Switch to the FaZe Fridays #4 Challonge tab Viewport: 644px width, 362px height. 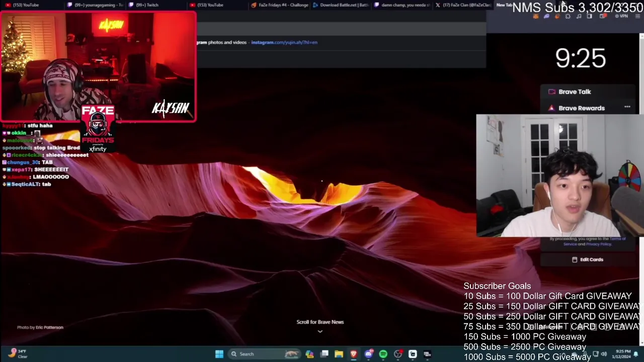click(x=279, y=5)
